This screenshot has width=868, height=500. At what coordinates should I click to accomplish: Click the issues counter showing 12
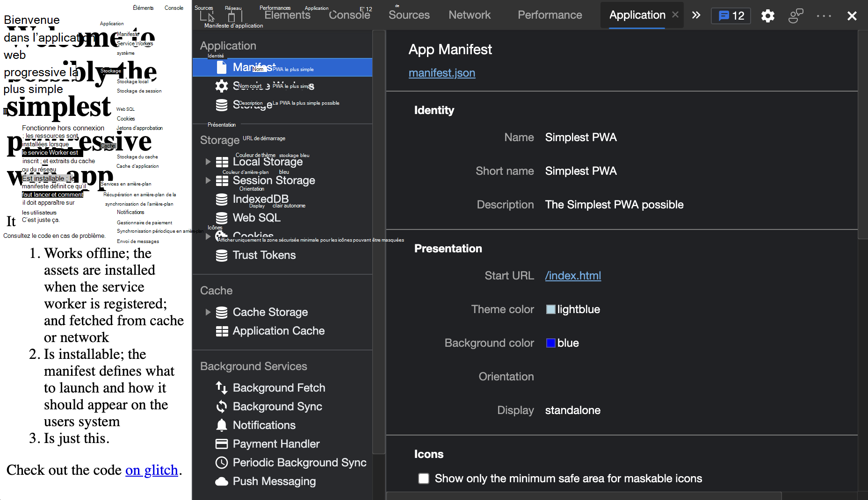point(731,16)
